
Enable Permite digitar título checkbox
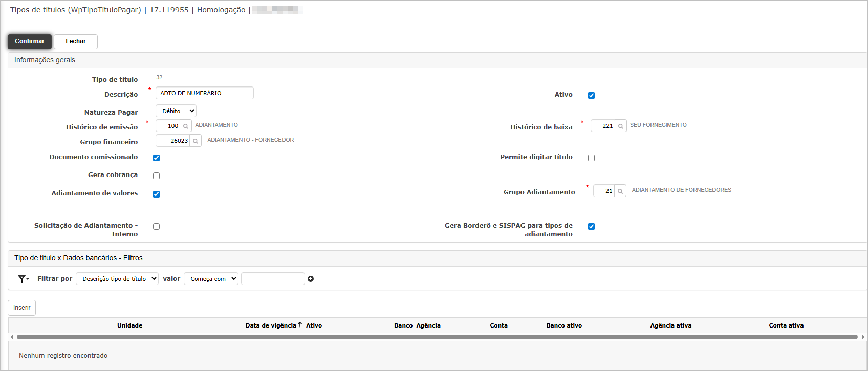[x=591, y=158]
